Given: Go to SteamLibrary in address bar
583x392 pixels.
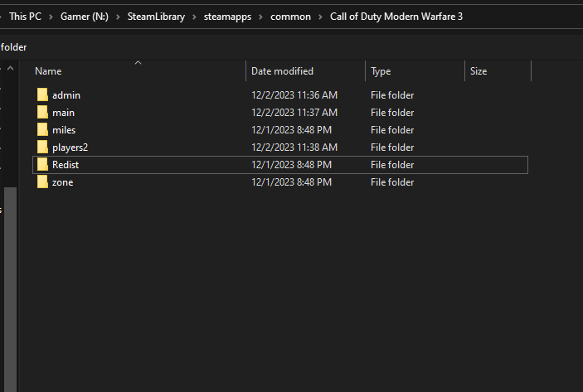Looking at the screenshot, I should (x=156, y=17).
